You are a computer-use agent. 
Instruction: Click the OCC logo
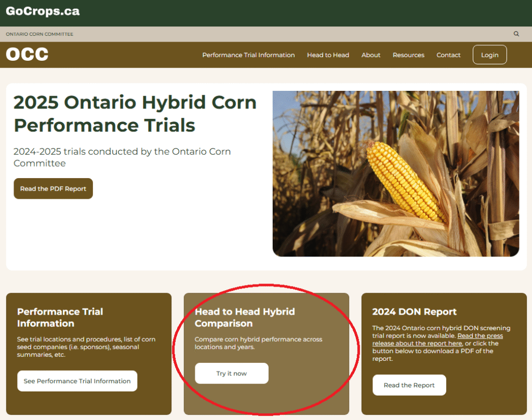(27, 55)
